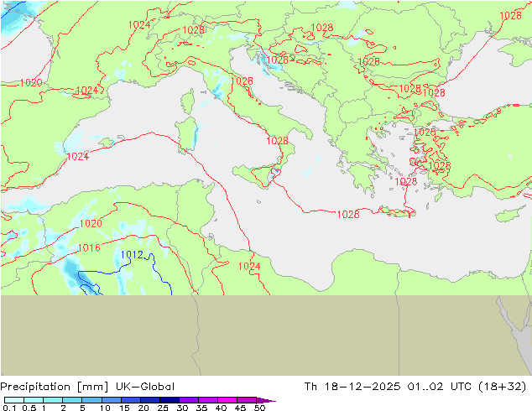Click legend scale number '25'
The image size is (532, 411).
pyautogui.click(x=163, y=408)
